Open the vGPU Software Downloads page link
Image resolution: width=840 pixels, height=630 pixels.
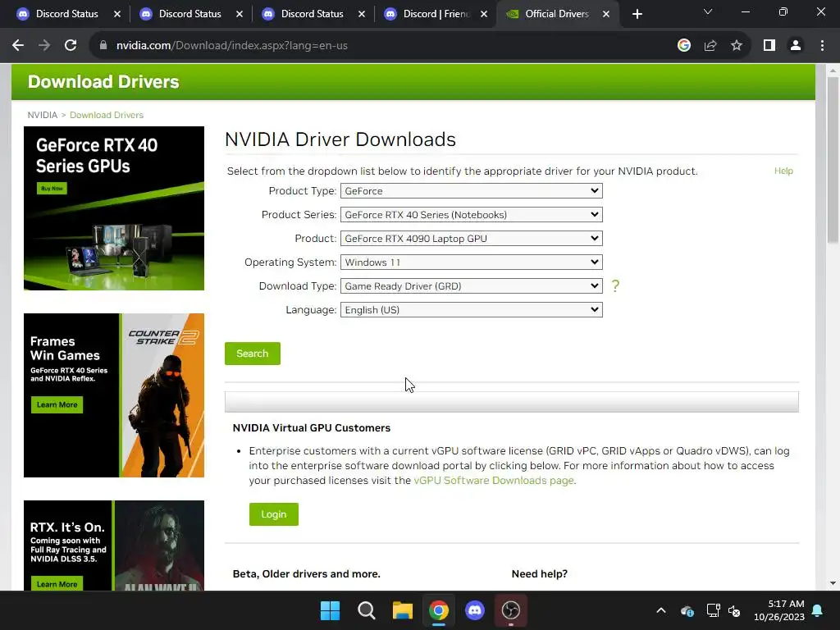493,481
